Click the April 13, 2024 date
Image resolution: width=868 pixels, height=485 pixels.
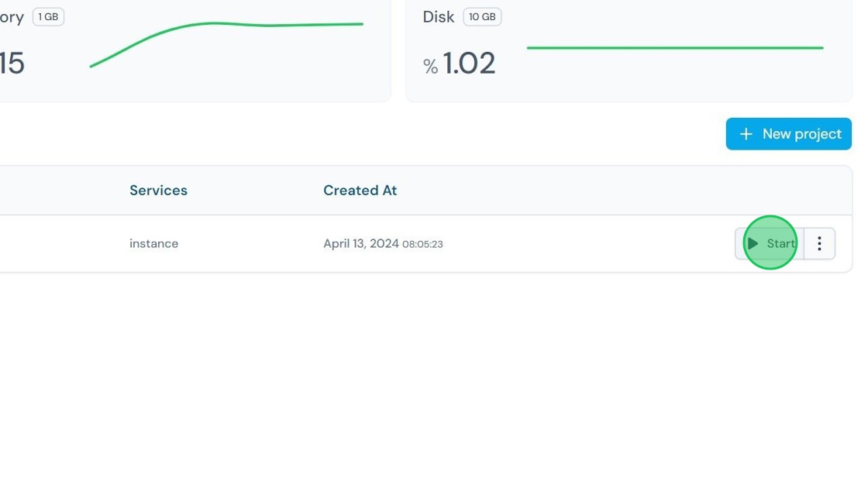(x=360, y=243)
